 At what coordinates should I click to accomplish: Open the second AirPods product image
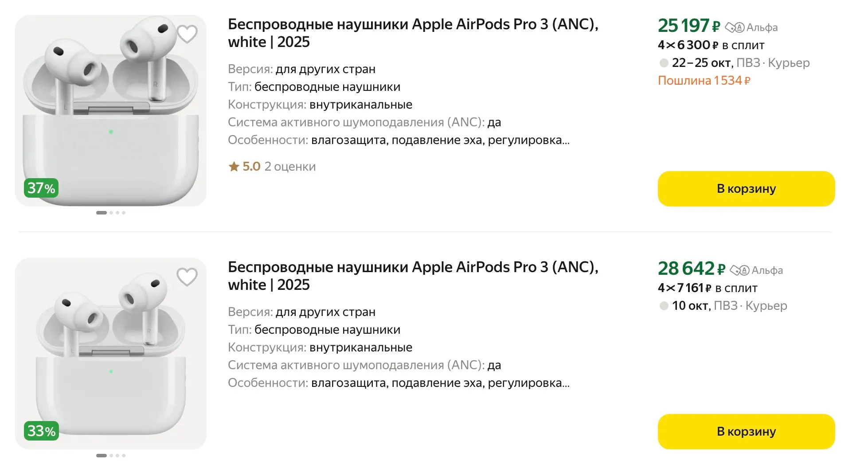pos(111,354)
